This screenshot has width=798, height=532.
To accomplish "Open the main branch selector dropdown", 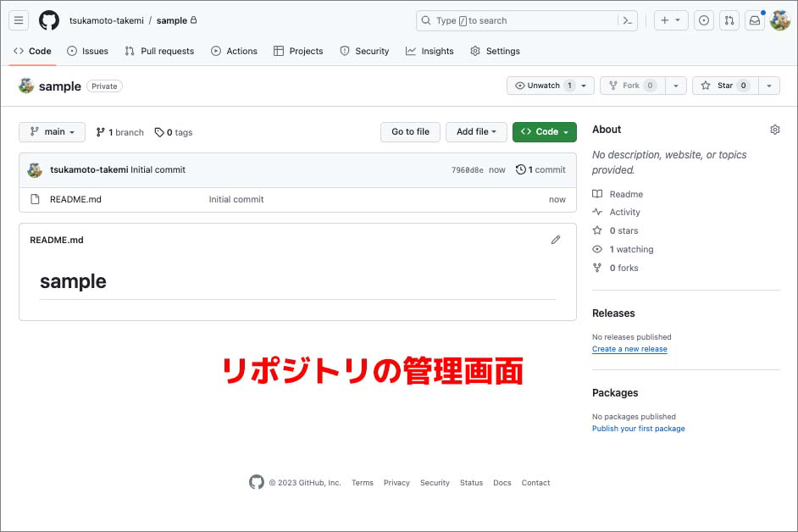I will tap(52, 132).
